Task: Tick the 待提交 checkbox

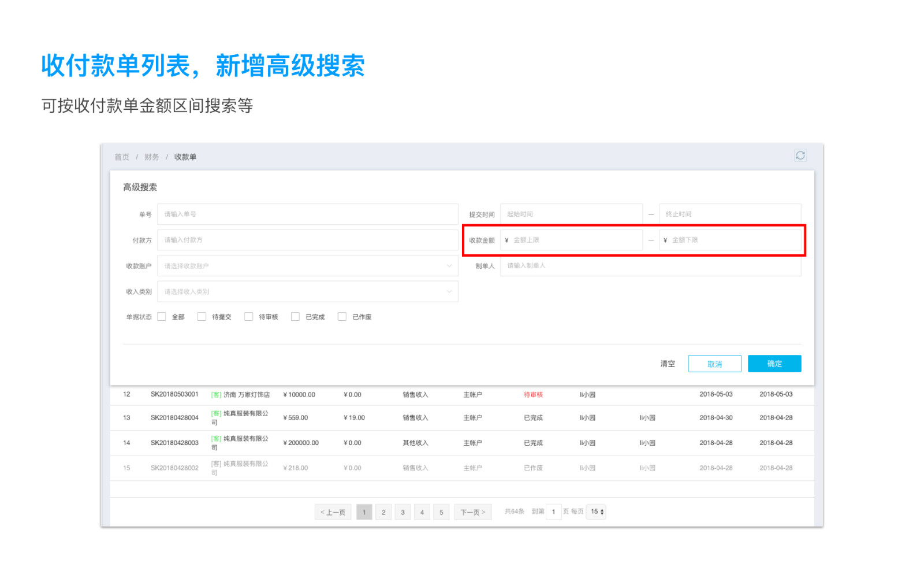Action: click(x=202, y=317)
